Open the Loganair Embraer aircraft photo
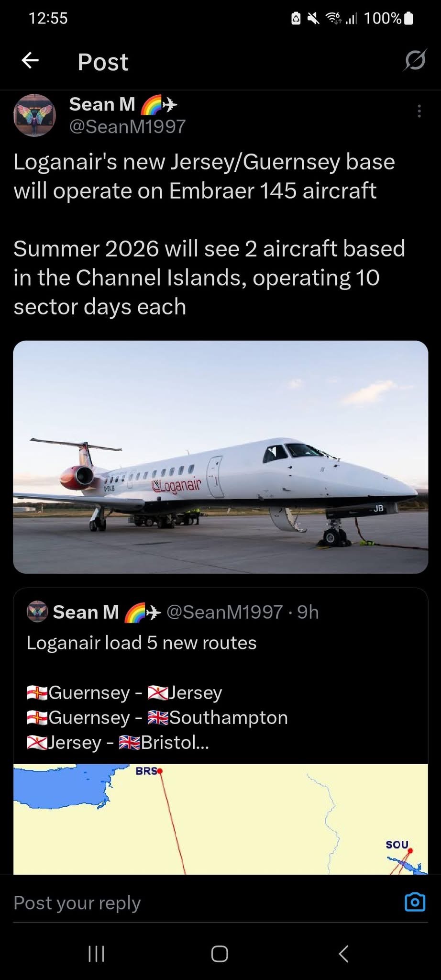441x980 pixels. click(220, 457)
